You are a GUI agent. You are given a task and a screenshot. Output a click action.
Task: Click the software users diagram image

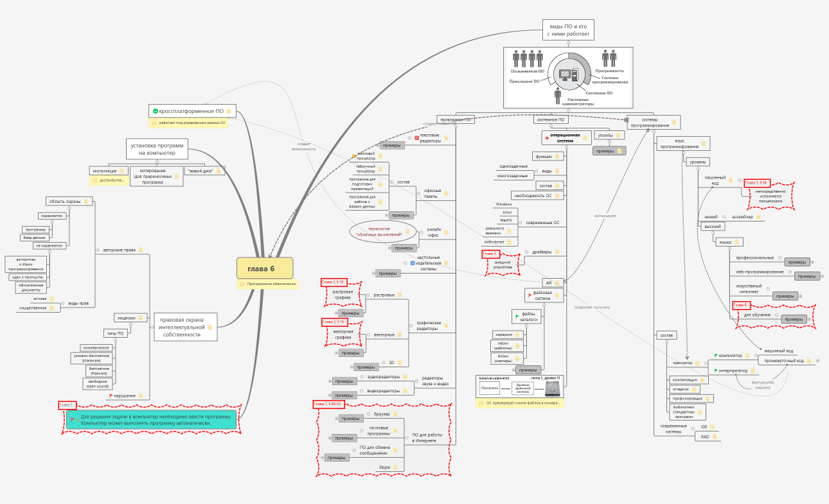[x=568, y=77]
